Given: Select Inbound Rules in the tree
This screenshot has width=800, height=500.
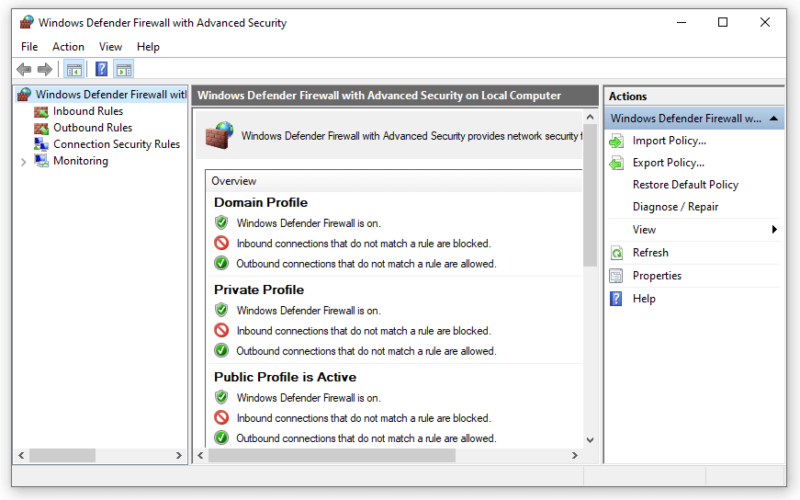Looking at the screenshot, I should click(88, 111).
